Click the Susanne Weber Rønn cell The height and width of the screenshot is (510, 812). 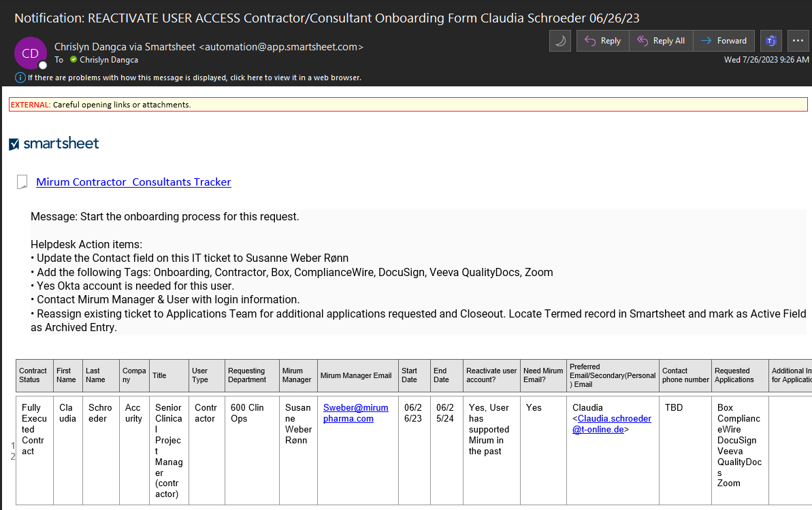click(x=298, y=450)
